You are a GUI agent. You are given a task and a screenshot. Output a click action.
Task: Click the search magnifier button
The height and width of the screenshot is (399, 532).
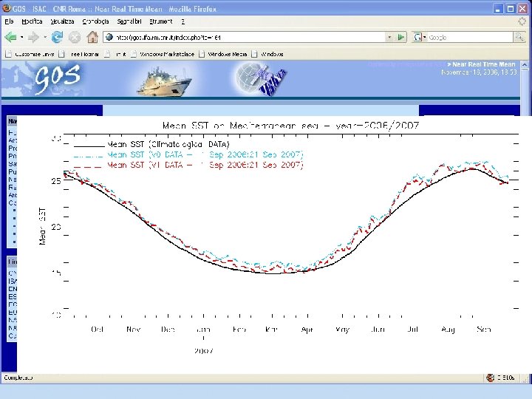click(519, 38)
